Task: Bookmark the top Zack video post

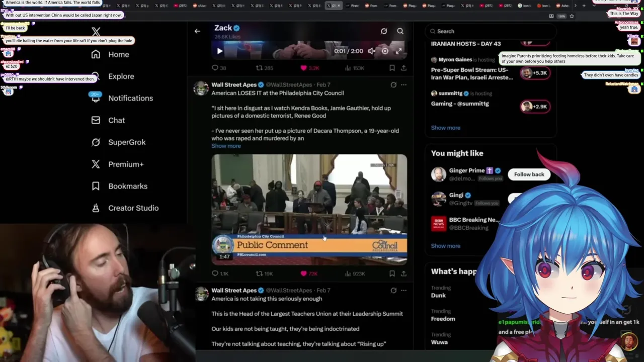Action: pyautogui.click(x=392, y=68)
